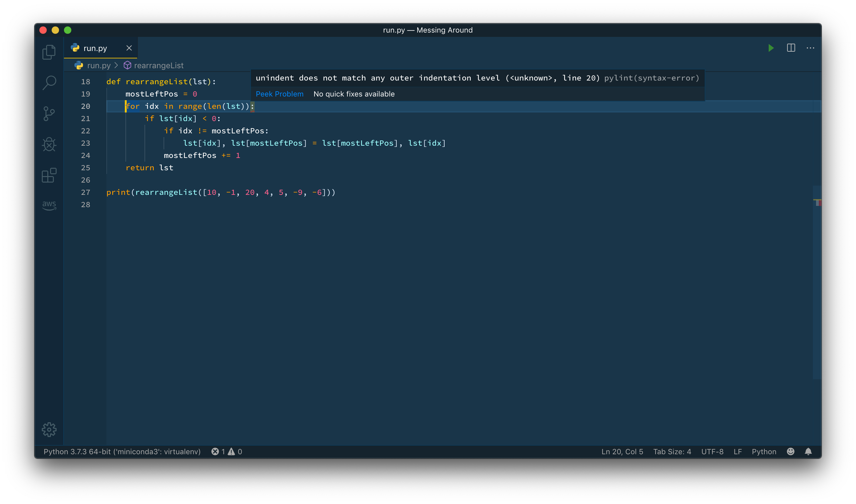Open the Search panel
This screenshot has width=856, height=504.
point(49,83)
